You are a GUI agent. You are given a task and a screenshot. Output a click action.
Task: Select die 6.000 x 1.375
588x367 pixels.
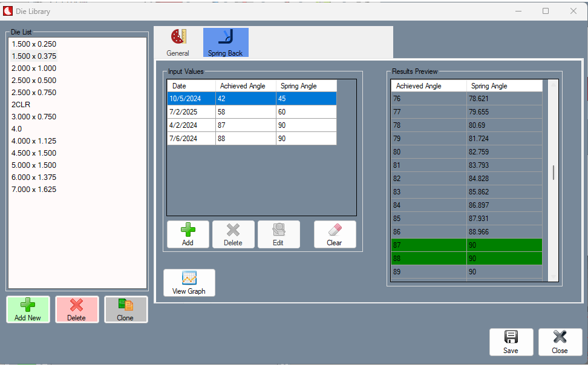34,177
